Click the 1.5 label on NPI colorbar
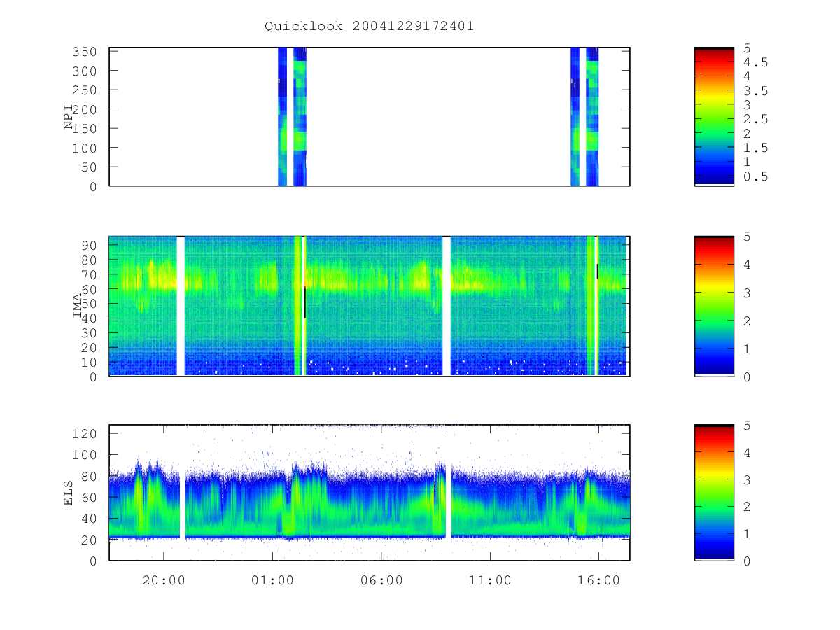This screenshot has height=630, width=840. pyautogui.click(x=756, y=148)
